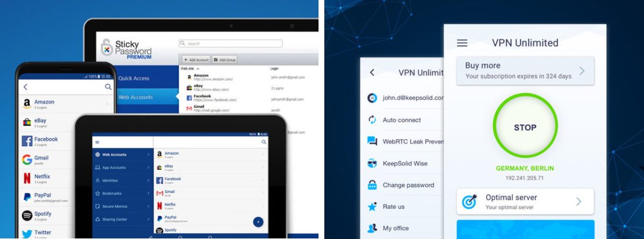The image size is (644, 239).
Task: Tap the Rate us star icon
Action: click(x=372, y=206)
